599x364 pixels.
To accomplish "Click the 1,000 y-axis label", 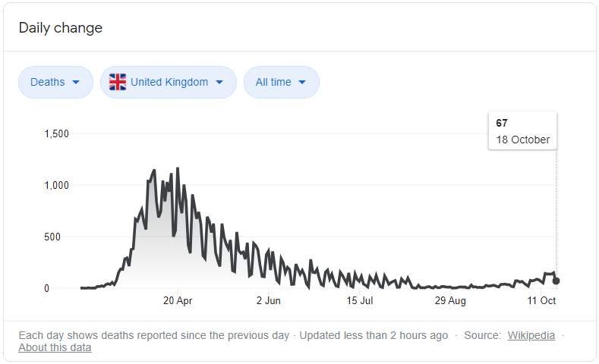I will click(56, 185).
